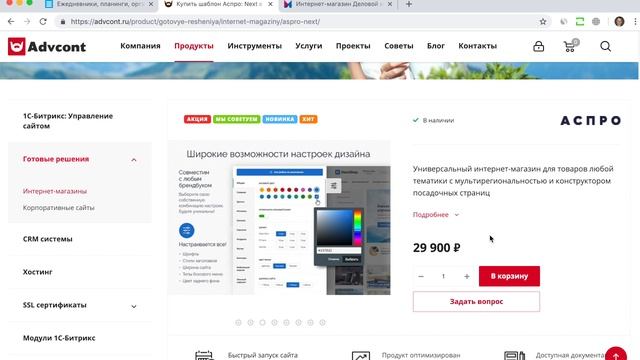Click the Быстрый запуск сайта calendar icon
The image size is (640, 360).
(x=204, y=355)
